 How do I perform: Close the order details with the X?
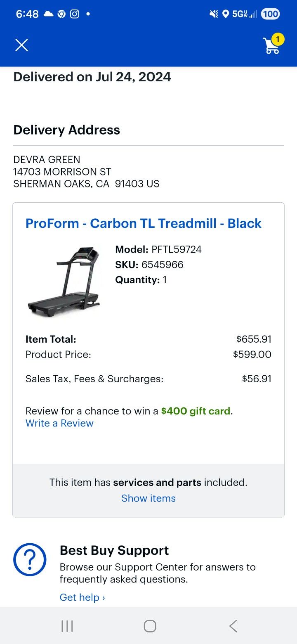pyautogui.click(x=21, y=45)
